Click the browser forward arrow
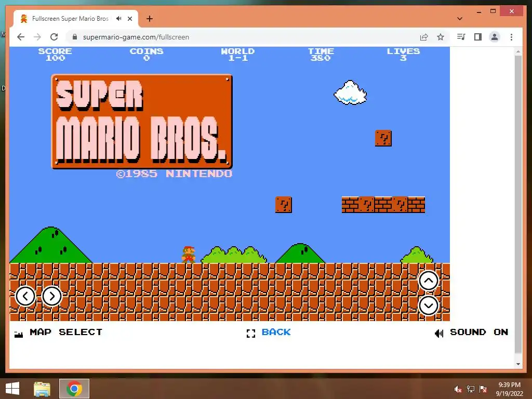This screenshot has height=399, width=532. pos(37,37)
